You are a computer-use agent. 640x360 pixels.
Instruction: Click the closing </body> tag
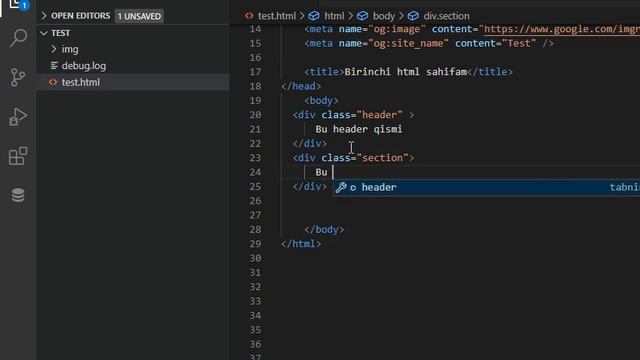[x=324, y=229]
